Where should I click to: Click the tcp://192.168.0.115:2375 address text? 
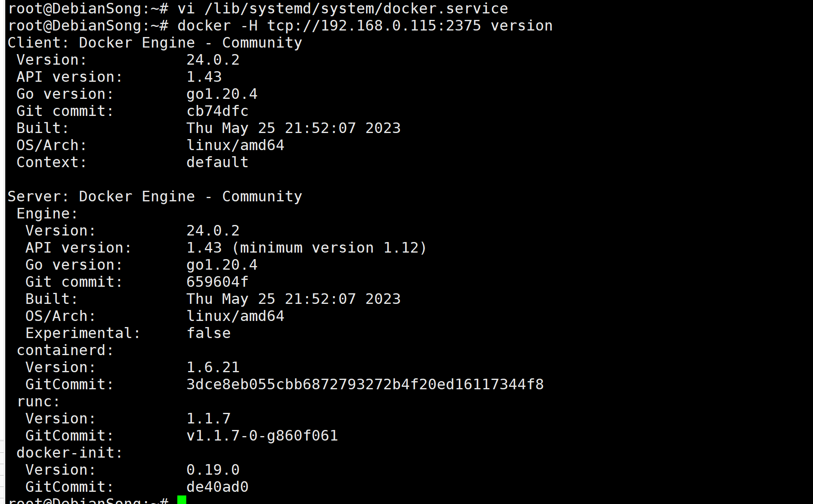374,26
